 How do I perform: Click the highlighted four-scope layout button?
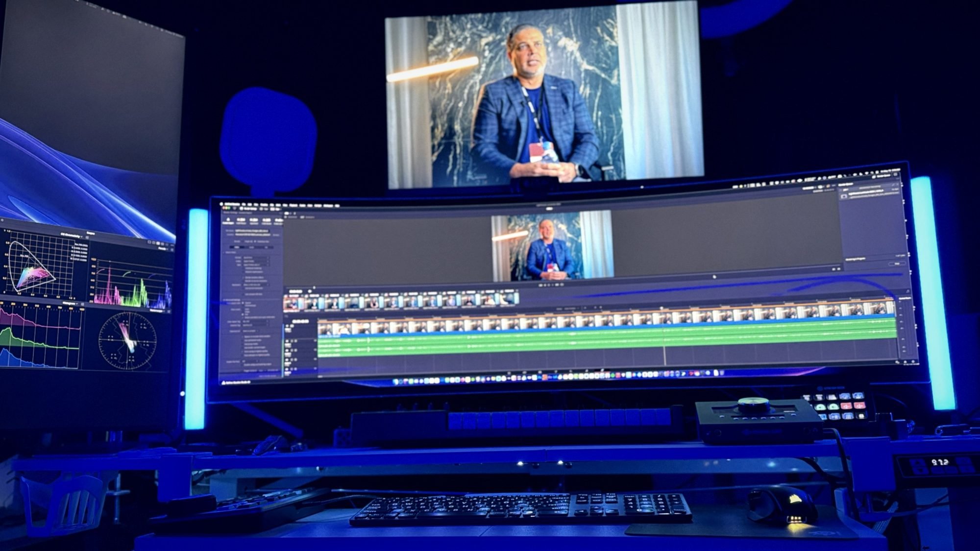158,242
